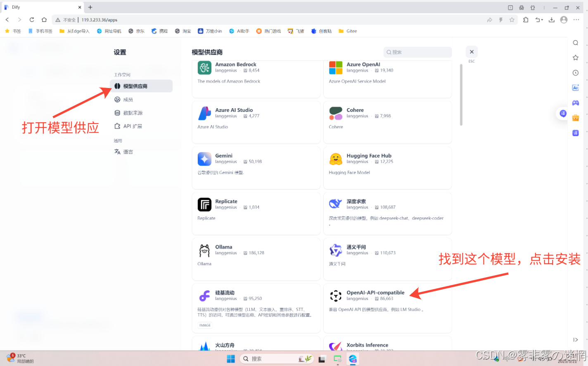Viewport: 588px width, 366px height.
Task: Open the 书签 bookmarks folder
Action: click(13, 31)
